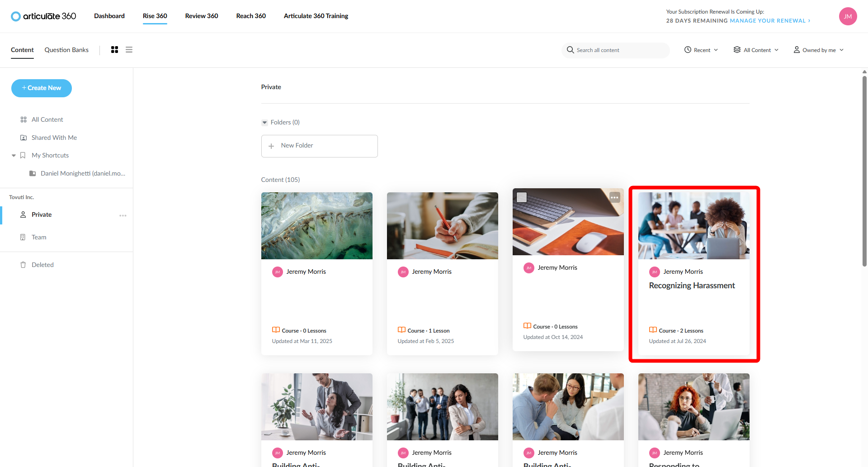Open the handwriting notebook course thumbnail
Screen dimensions: 868x467
pyautogui.click(x=443, y=226)
